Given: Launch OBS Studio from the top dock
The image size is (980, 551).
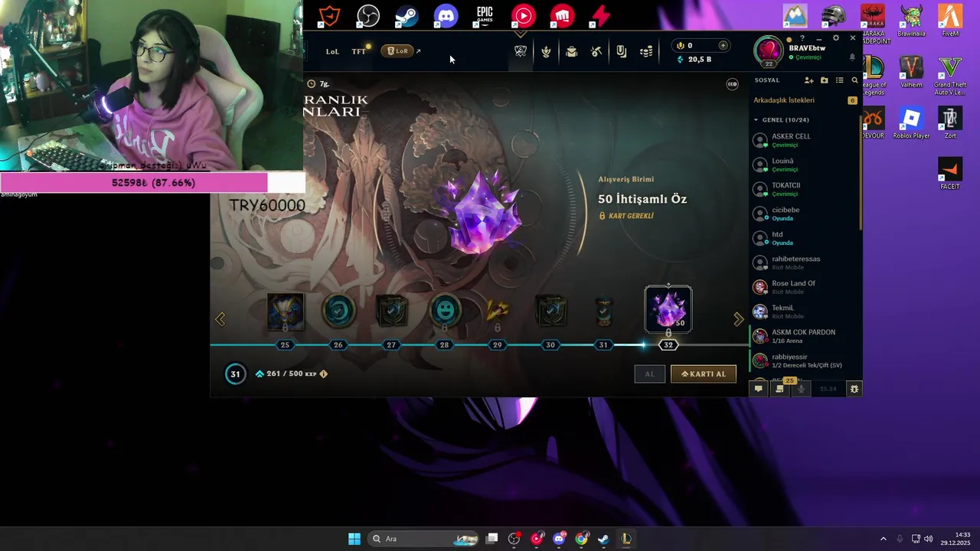Looking at the screenshot, I should (x=368, y=15).
